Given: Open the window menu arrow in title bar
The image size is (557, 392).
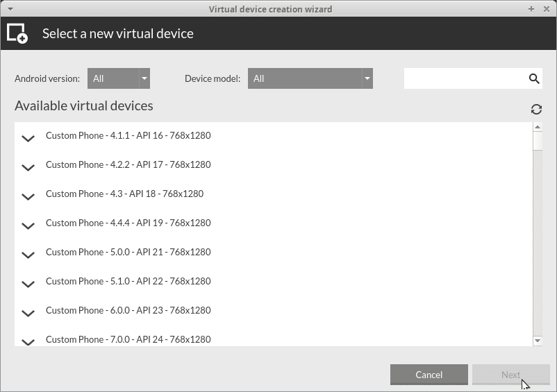Looking at the screenshot, I should click(10, 9).
